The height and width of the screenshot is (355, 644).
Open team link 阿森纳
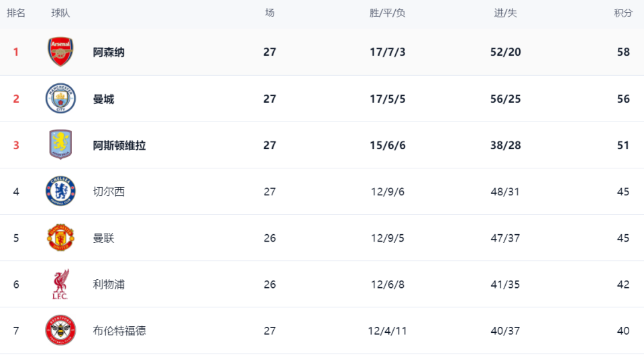(x=109, y=52)
